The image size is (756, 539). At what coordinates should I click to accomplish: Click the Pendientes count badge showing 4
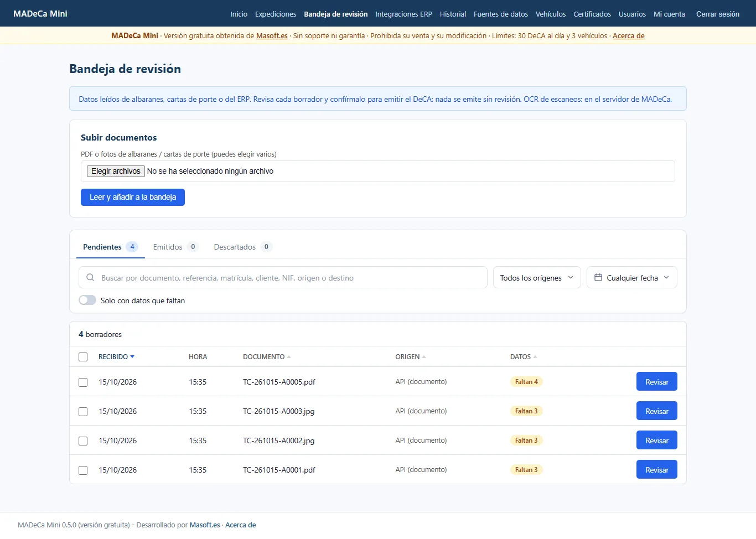pyautogui.click(x=132, y=247)
